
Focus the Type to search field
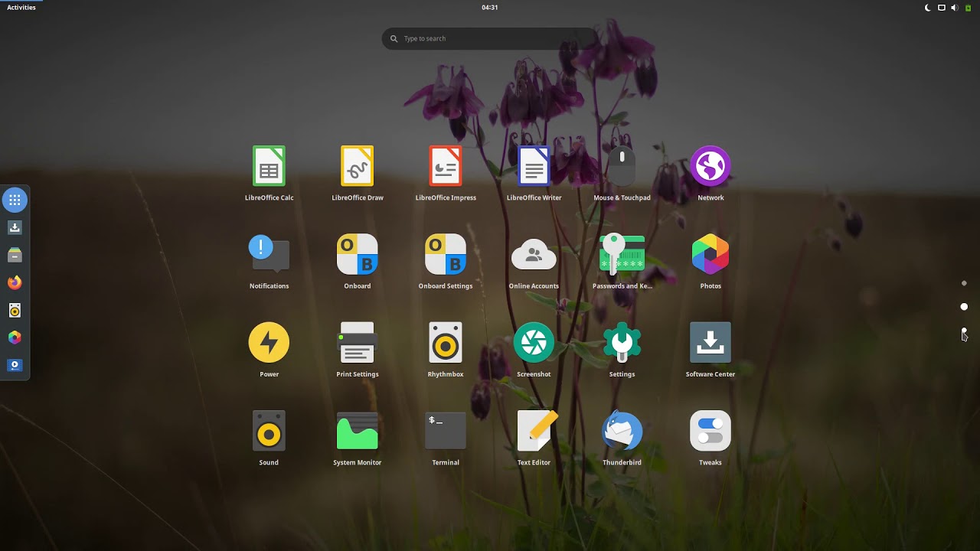(x=490, y=38)
